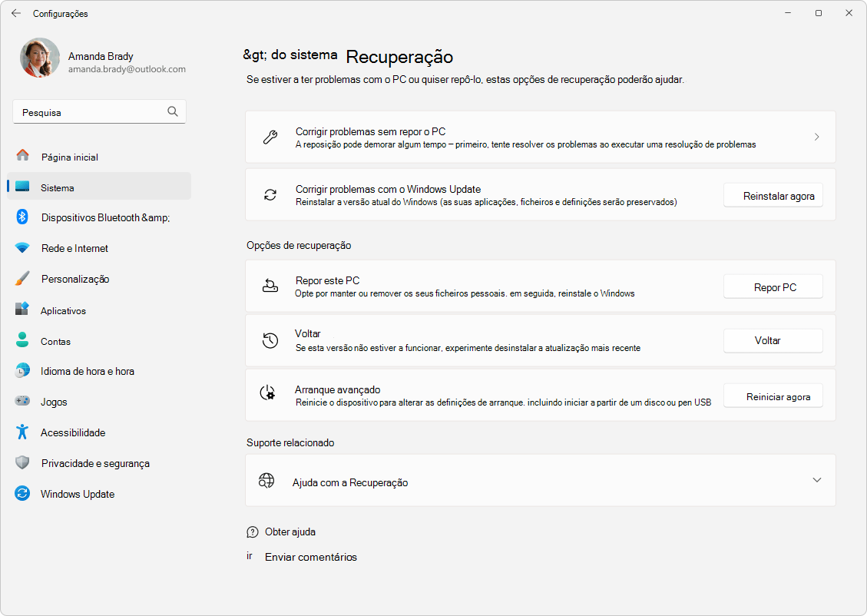Click the Contas person icon
Screen dimensions: 867x616
pos(22,341)
